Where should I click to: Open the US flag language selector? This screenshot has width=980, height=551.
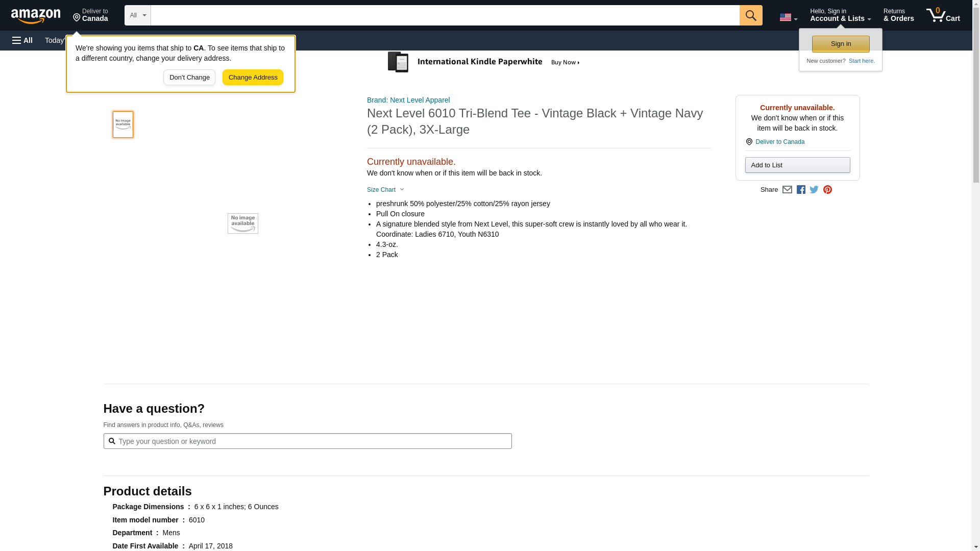point(788,17)
